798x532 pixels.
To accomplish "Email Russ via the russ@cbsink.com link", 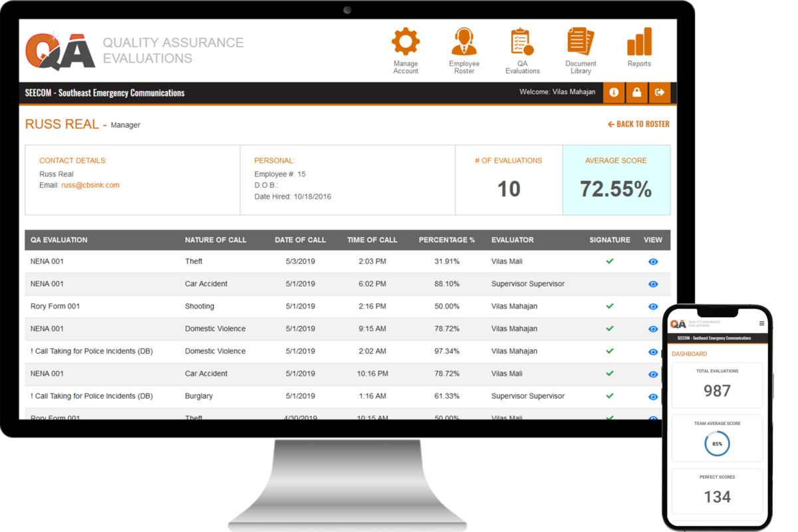I will point(92,185).
